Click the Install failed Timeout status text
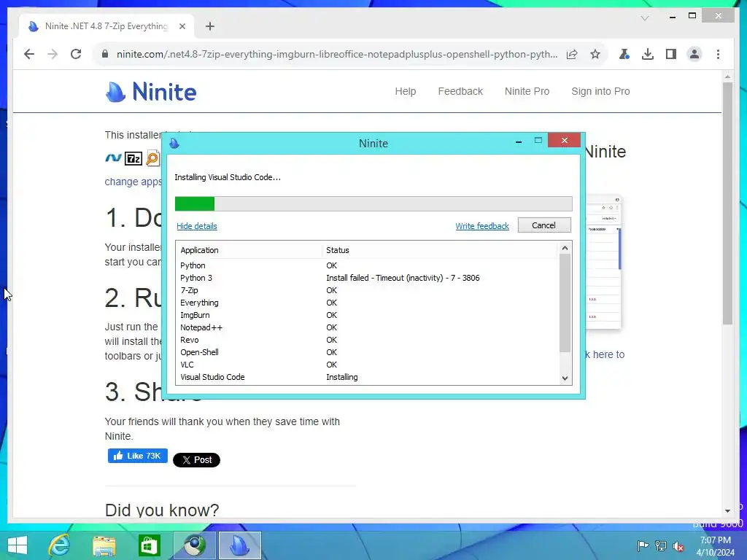The image size is (747, 560). pyautogui.click(x=403, y=278)
